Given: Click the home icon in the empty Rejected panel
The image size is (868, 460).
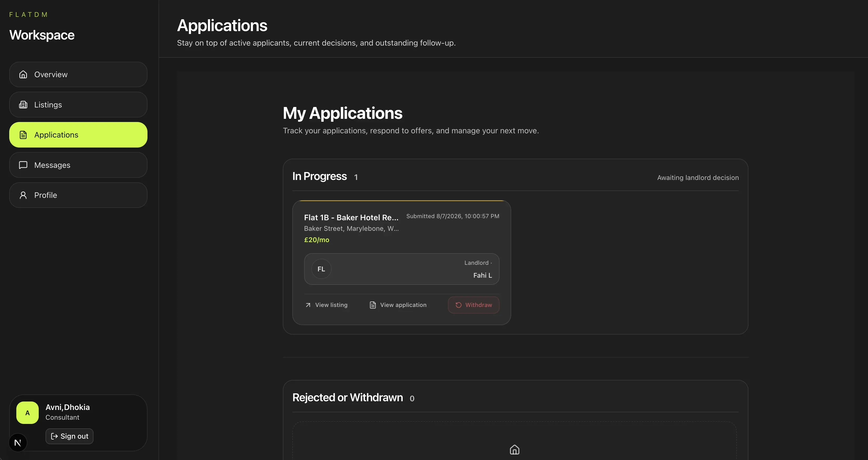Looking at the screenshot, I should 515,449.
